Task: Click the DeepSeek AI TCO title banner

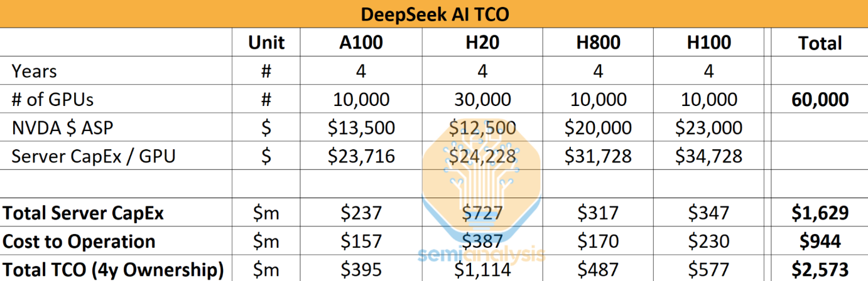Action: pos(434,14)
